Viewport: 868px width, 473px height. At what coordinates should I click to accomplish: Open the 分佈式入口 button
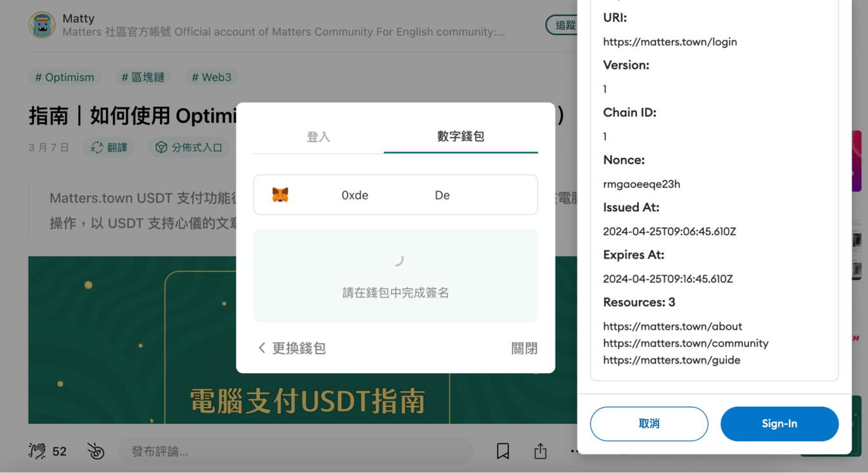coord(189,147)
